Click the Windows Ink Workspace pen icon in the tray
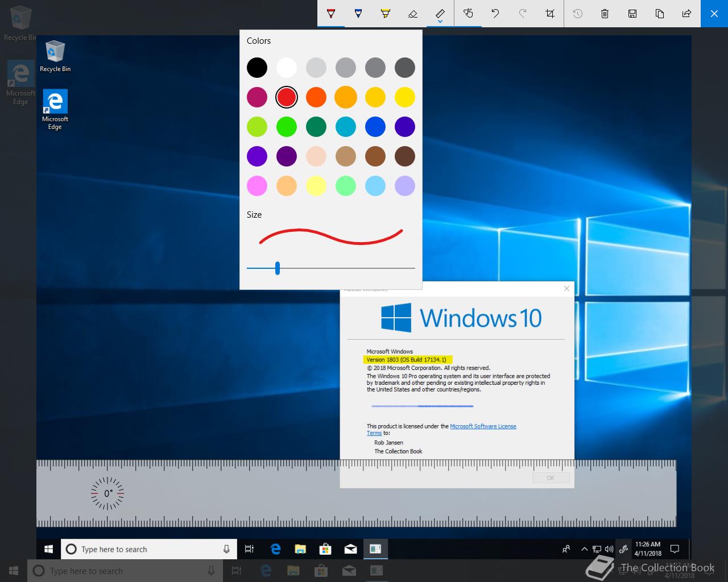728x582 pixels. click(623, 549)
